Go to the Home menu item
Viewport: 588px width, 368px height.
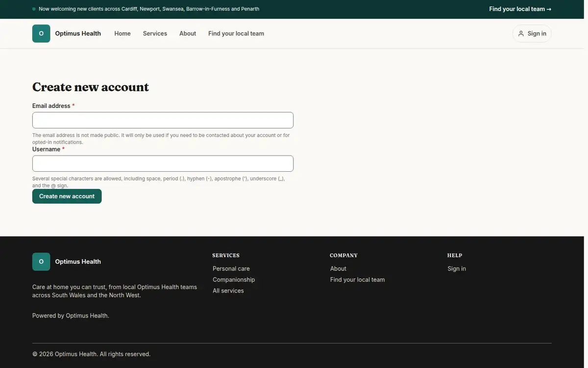(x=122, y=33)
